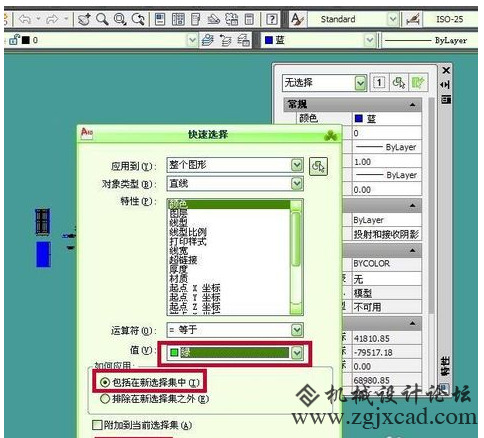The width and height of the screenshot is (484, 438).
Task: Click the Properties palette vertical scrollbar
Action: (x=431, y=205)
